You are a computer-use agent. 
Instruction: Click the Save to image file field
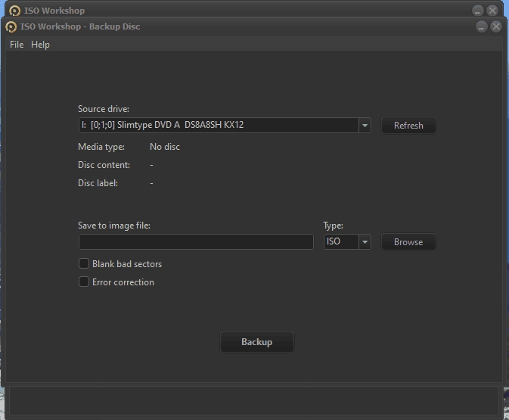coord(196,241)
